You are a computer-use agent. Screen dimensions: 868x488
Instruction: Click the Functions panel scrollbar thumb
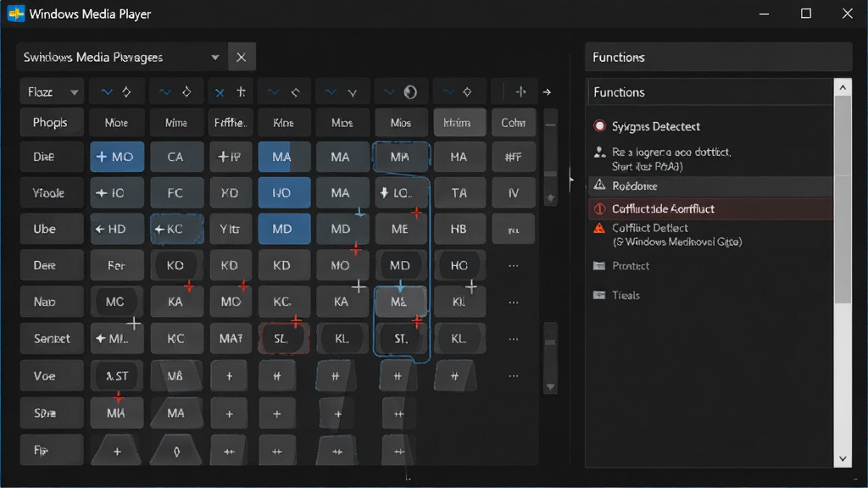(x=843, y=199)
